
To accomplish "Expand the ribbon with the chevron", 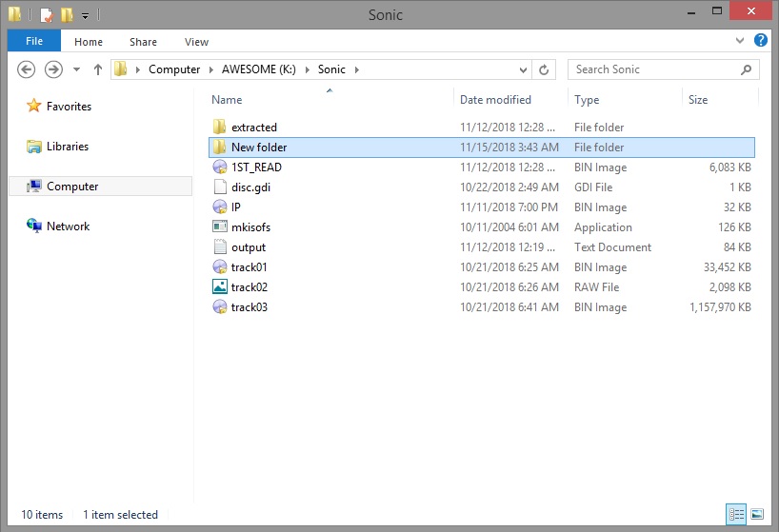I will point(740,41).
